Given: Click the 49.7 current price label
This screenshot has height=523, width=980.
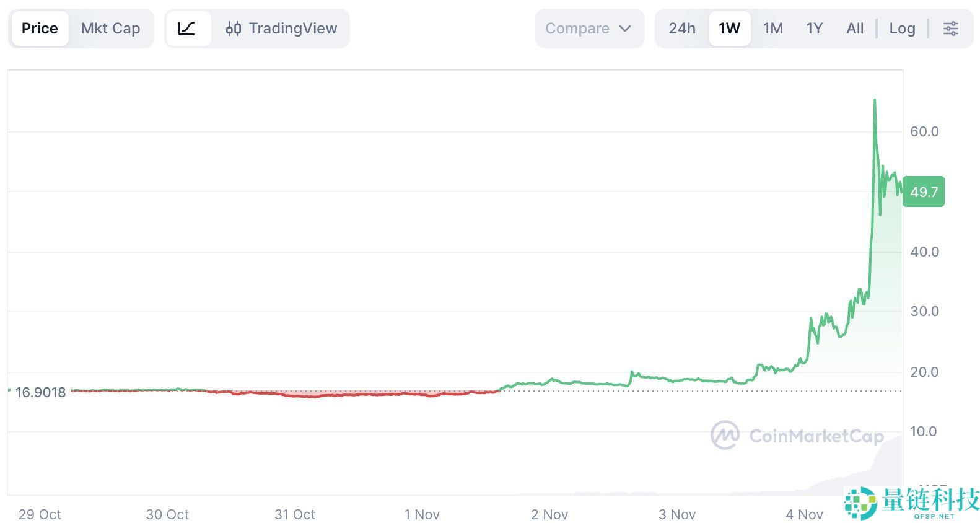Looking at the screenshot, I should [924, 192].
